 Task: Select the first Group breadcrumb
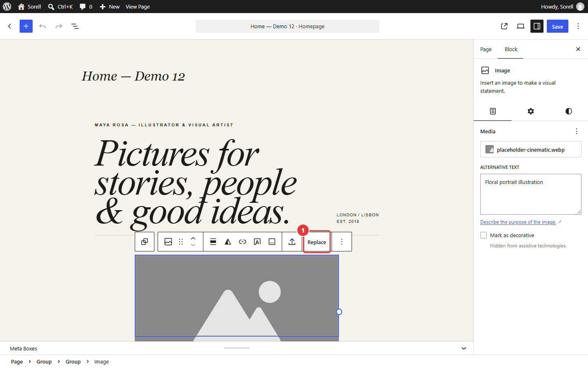[44, 361]
